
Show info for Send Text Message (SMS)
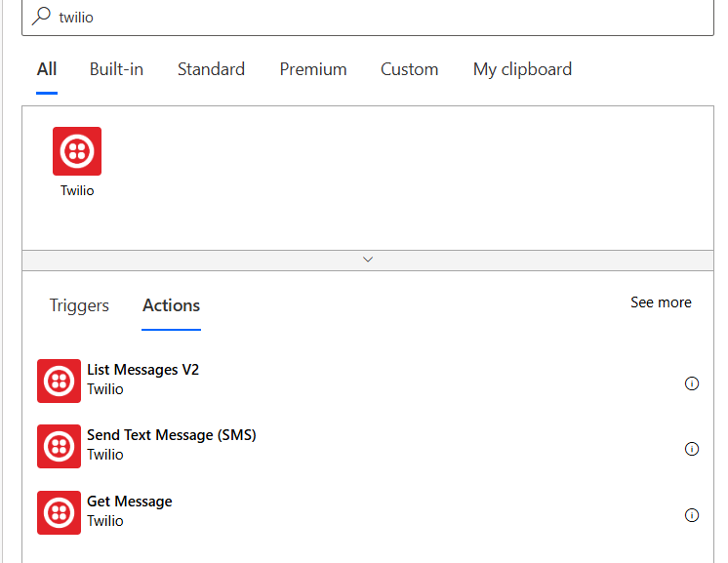point(692,449)
